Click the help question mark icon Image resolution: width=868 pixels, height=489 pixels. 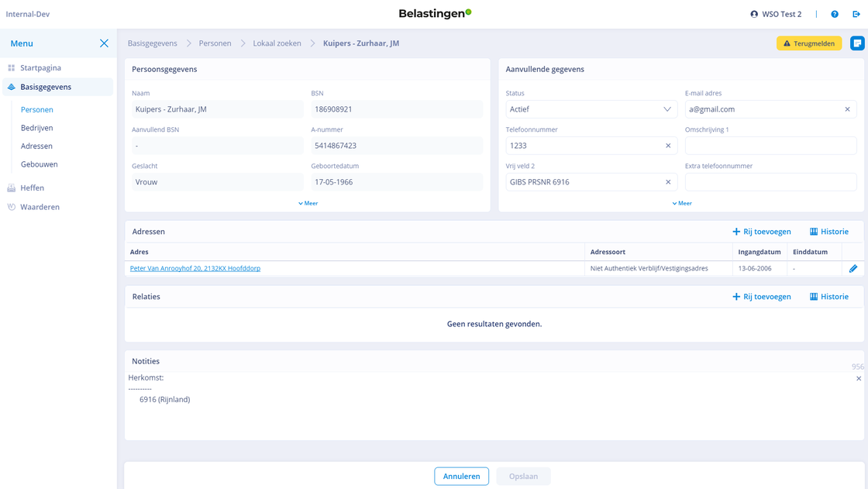[x=834, y=14]
